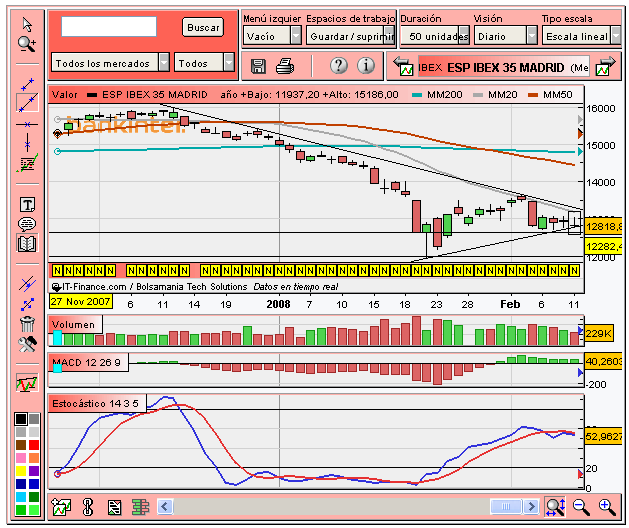Choose the brown color swatch

click(x=21, y=445)
